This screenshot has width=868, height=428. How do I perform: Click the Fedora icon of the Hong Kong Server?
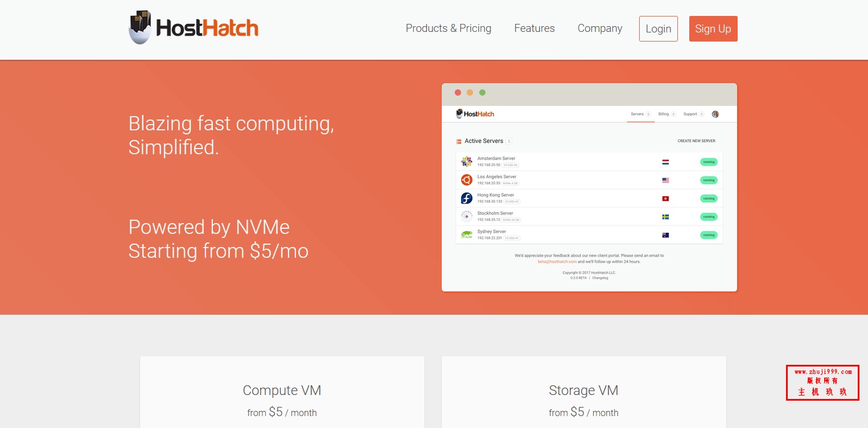tap(467, 198)
